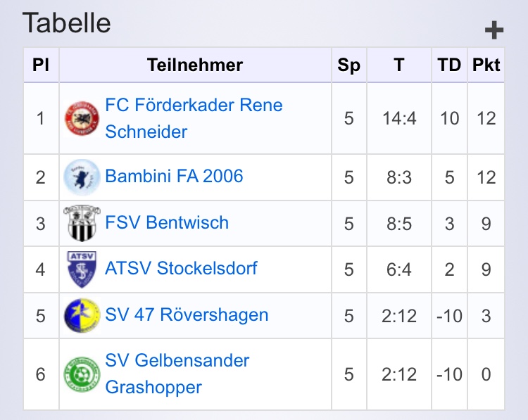Image resolution: width=528 pixels, height=420 pixels.
Task: Click the FSV Bentwisch club crest
Action: 82,223
